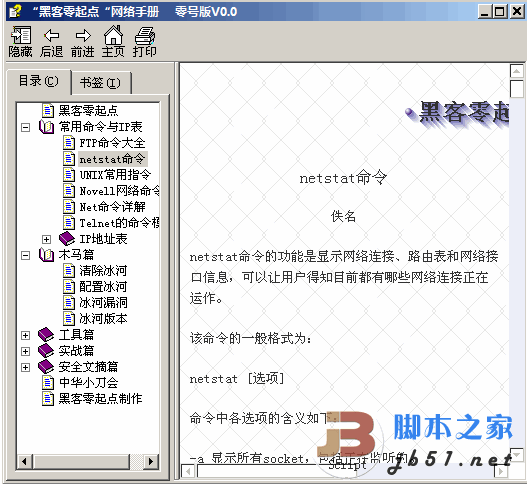Screen dimensions: 527x484
Task: Click the 隐藏 (Hide) toolbar icon
Action: click(21, 35)
